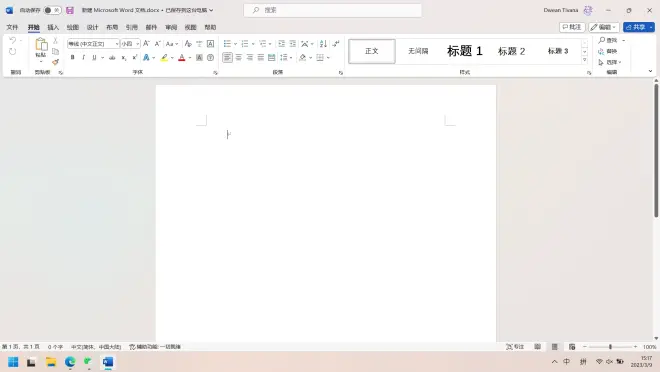Open the font name combo box
This screenshot has height=372, width=660.
[93, 43]
